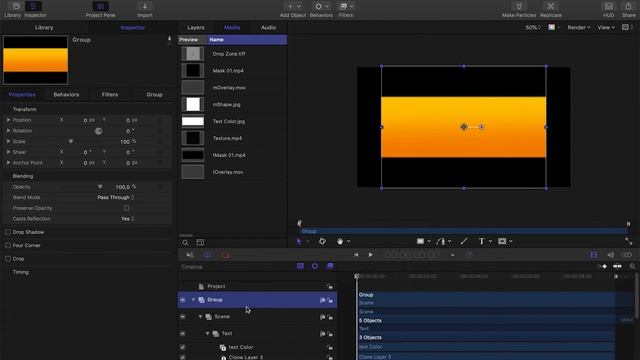Toggle visibility of the Group layer
640x360 pixels.
182,300
